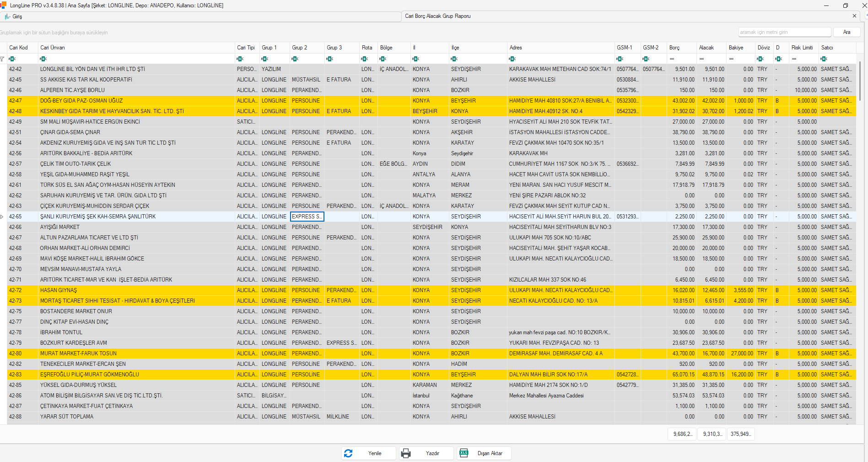
Task: Click the vertical scrollbar of the grid
Action: coord(860,82)
